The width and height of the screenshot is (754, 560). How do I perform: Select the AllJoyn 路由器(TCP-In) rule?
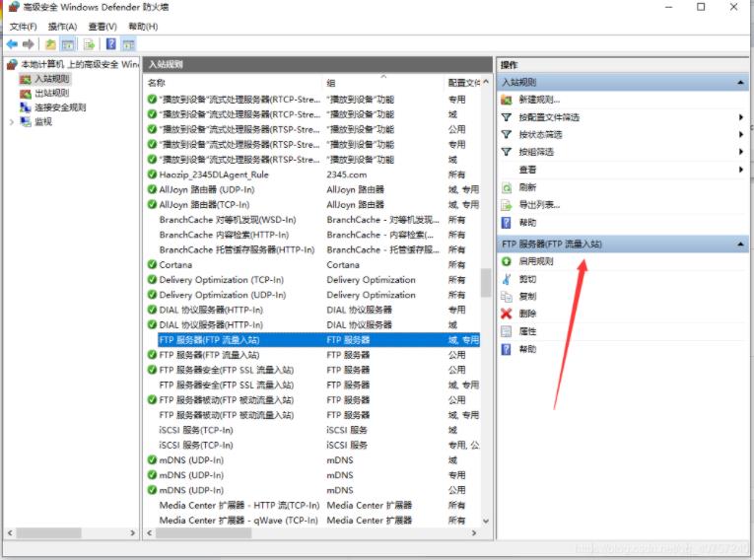(x=204, y=204)
